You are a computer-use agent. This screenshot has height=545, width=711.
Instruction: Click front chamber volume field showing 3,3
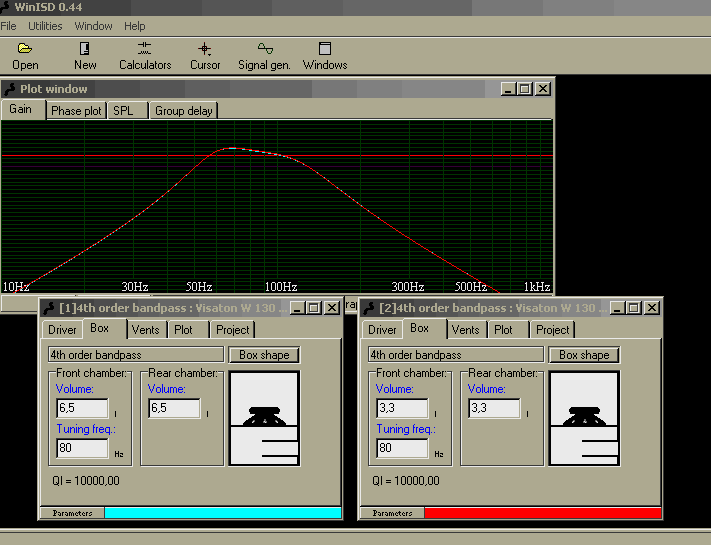(x=402, y=408)
